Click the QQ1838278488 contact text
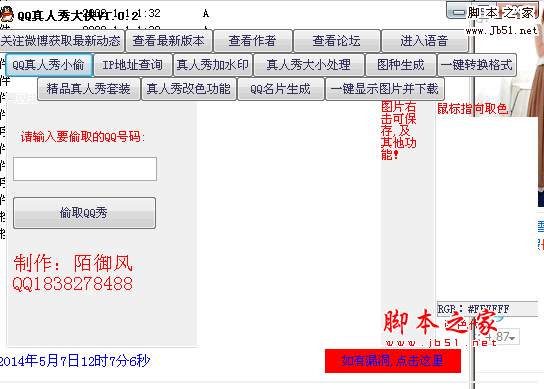Image resolution: width=544 pixels, height=389 pixels. click(x=73, y=284)
